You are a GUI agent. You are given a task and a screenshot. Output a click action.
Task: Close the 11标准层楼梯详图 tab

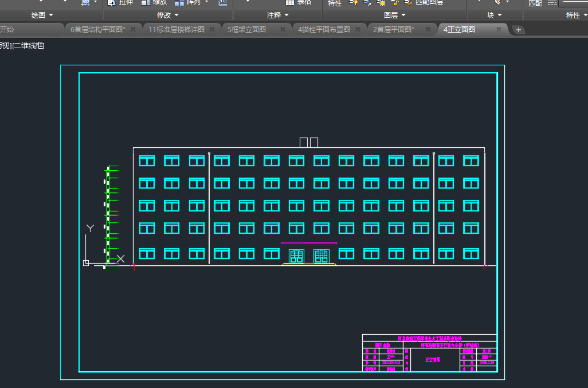[x=212, y=29]
